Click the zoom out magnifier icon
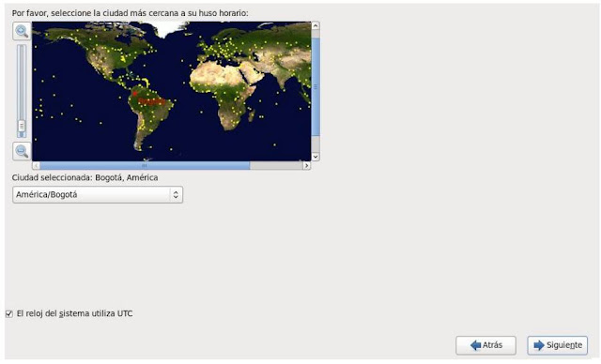601x364 pixels. click(x=22, y=151)
